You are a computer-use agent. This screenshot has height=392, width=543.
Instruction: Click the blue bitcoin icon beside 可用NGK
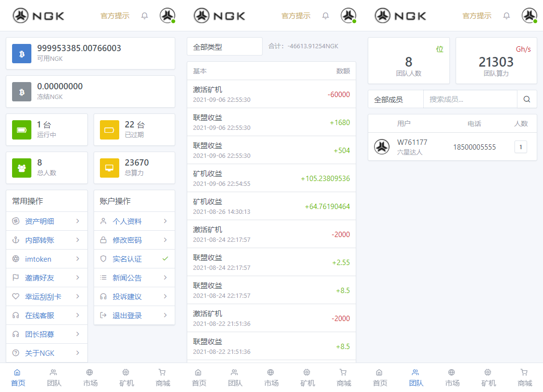point(22,54)
